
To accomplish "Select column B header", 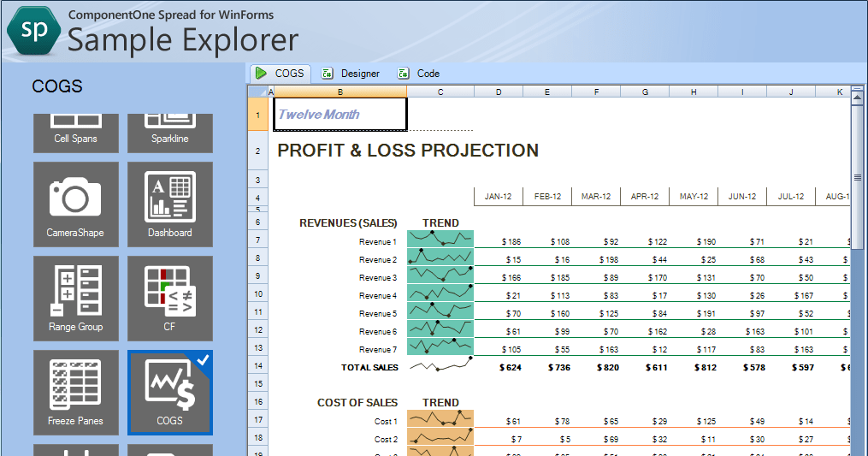I will pos(340,92).
